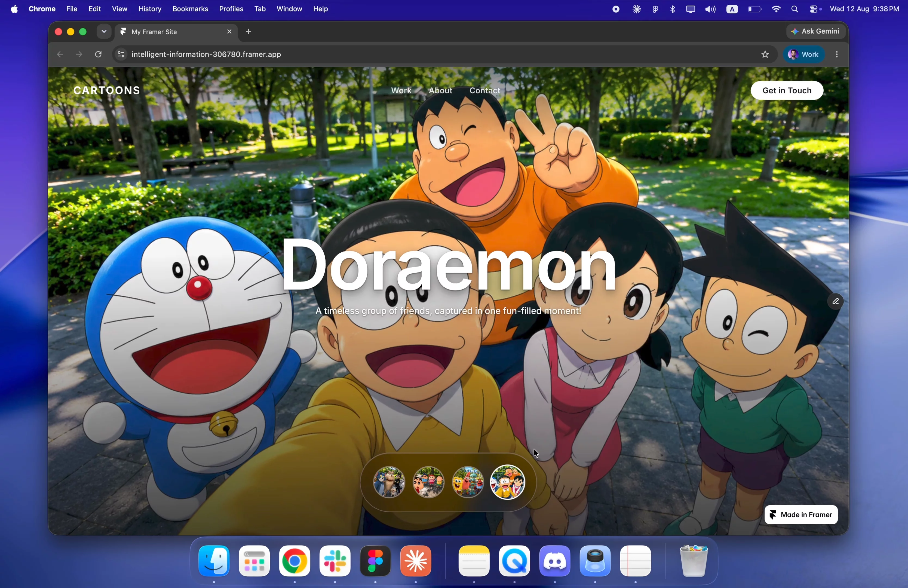Go forward in browser history
Viewport: 908px width, 588px height.
point(79,54)
